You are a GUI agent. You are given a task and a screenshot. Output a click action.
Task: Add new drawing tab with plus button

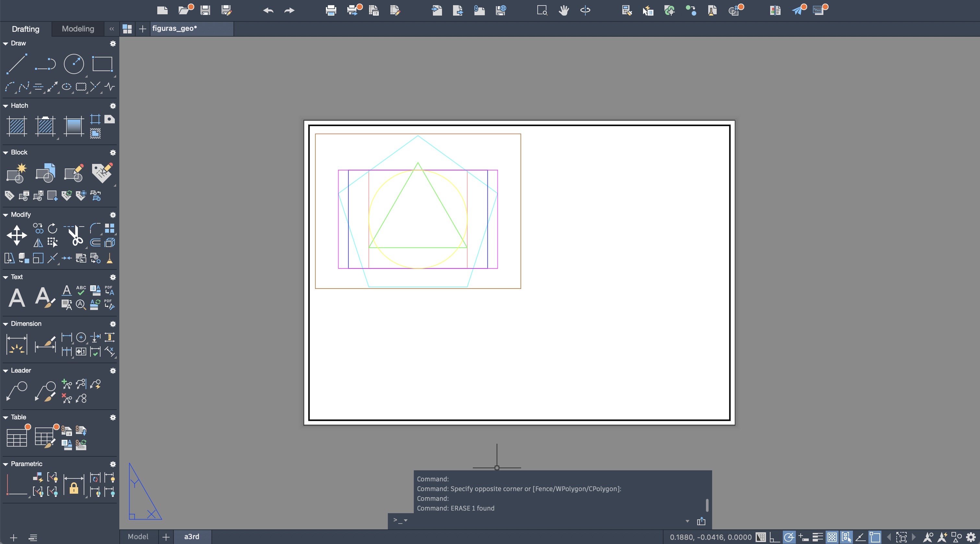coord(142,29)
